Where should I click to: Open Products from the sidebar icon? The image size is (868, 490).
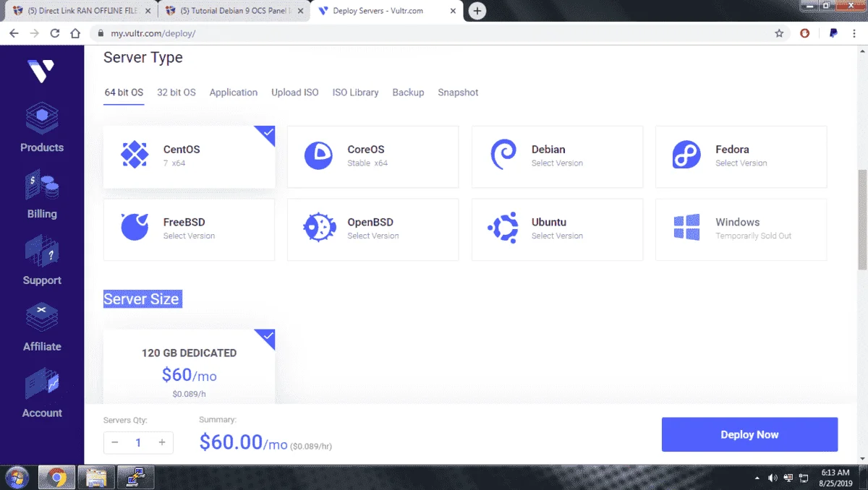tap(42, 119)
